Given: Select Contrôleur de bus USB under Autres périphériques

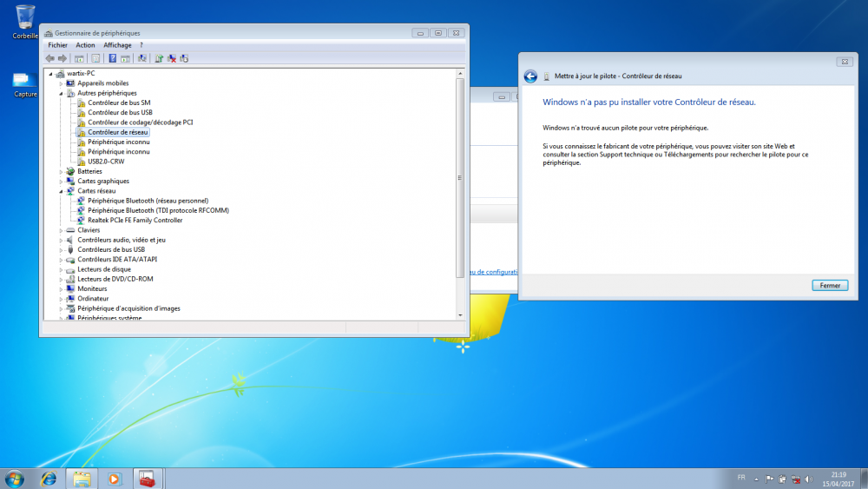Looking at the screenshot, I should tap(120, 112).
